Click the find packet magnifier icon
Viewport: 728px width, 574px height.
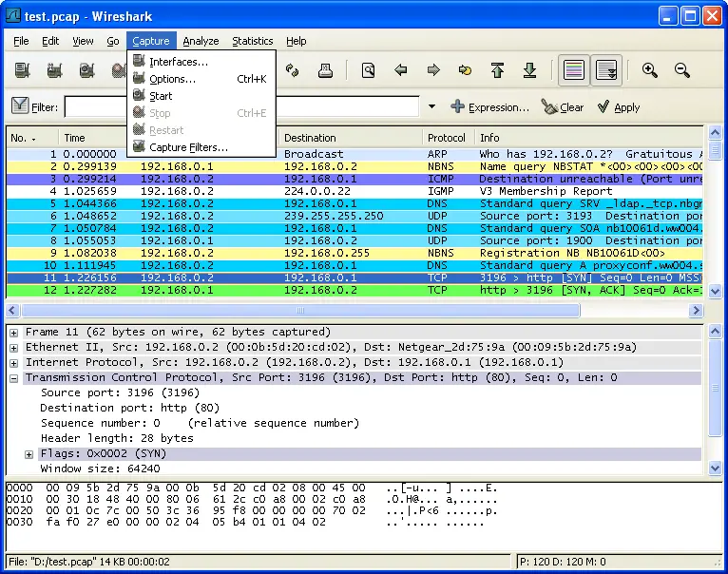pyautogui.click(x=368, y=70)
